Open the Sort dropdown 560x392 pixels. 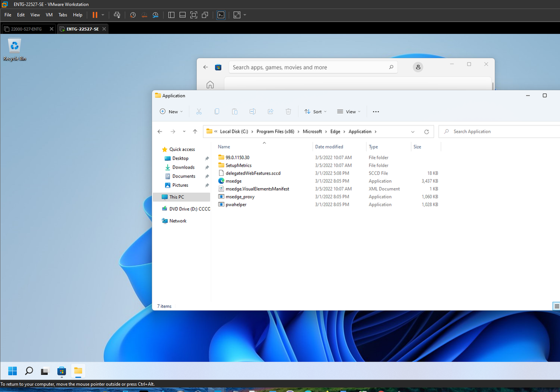click(316, 112)
